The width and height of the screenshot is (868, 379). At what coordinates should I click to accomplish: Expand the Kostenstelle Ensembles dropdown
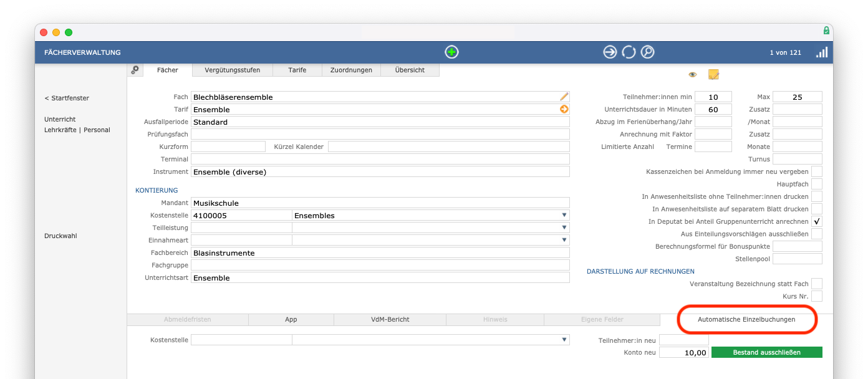(564, 215)
